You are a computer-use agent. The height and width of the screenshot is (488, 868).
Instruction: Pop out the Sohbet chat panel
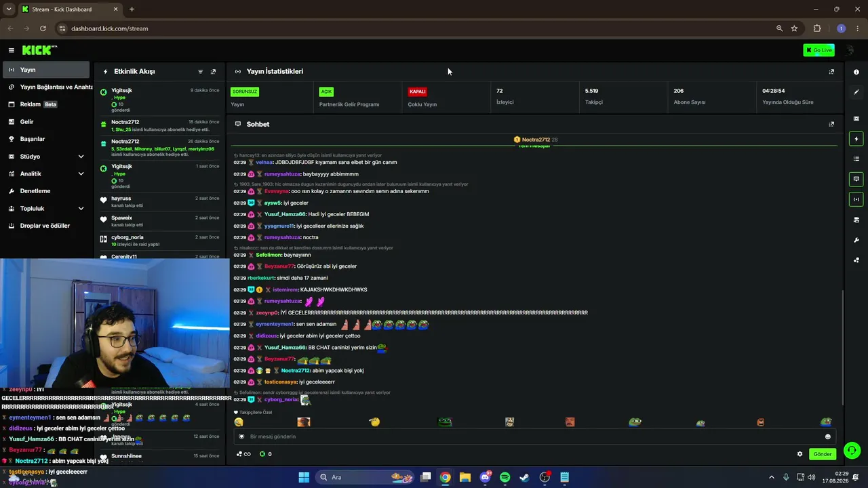831,124
